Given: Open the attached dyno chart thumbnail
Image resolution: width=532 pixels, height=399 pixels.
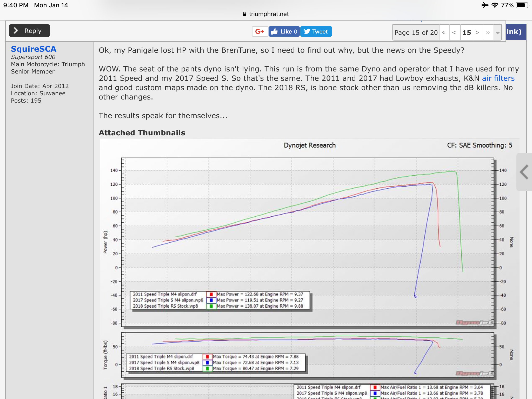Looking at the screenshot, I should click(310, 269).
